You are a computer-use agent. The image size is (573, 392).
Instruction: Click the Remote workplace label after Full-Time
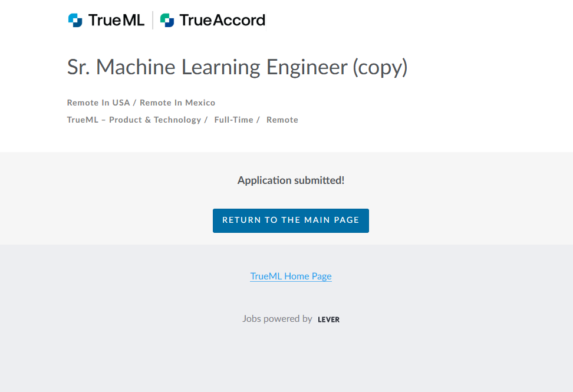pos(282,120)
